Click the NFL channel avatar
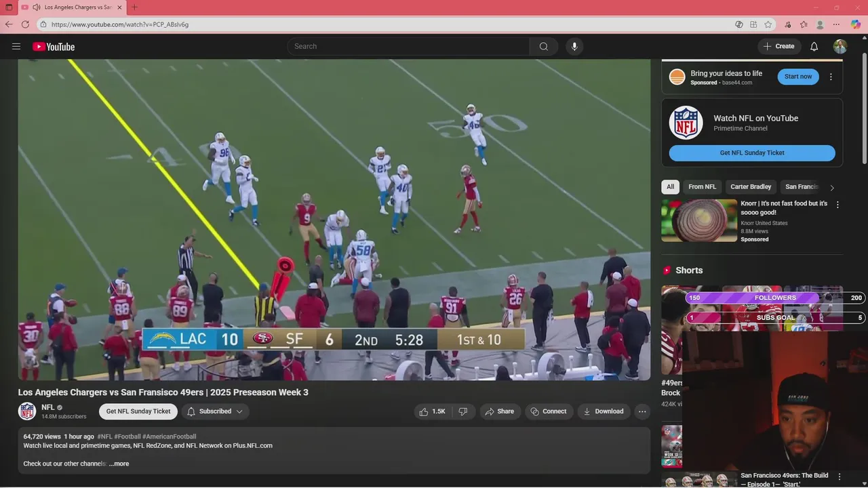868x488 pixels. click(27, 411)
